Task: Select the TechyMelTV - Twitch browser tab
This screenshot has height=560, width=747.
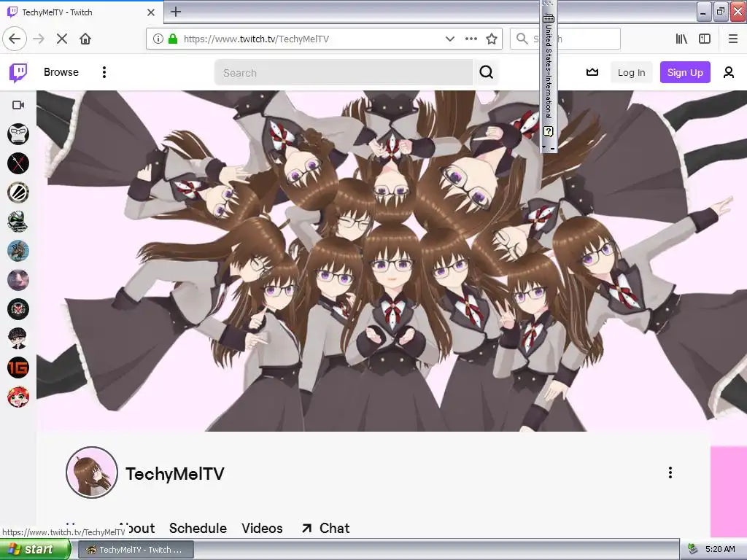Action: point(82,12)
